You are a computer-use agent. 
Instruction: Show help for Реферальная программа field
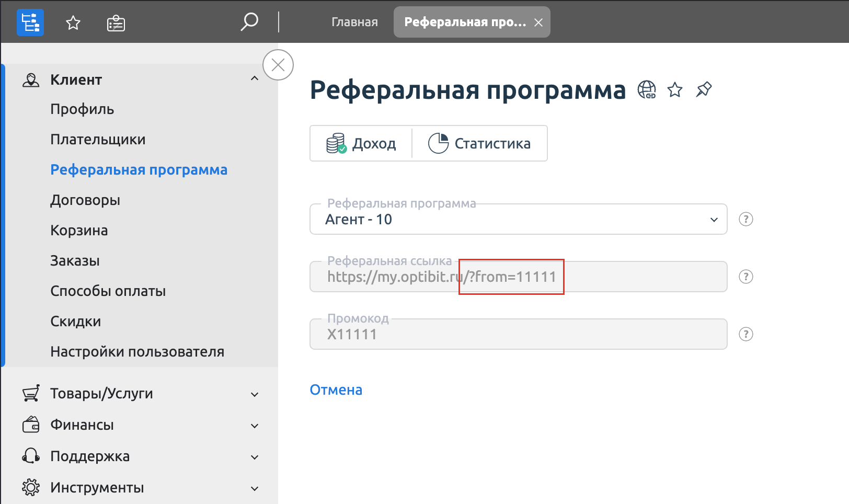click(746, 219)
